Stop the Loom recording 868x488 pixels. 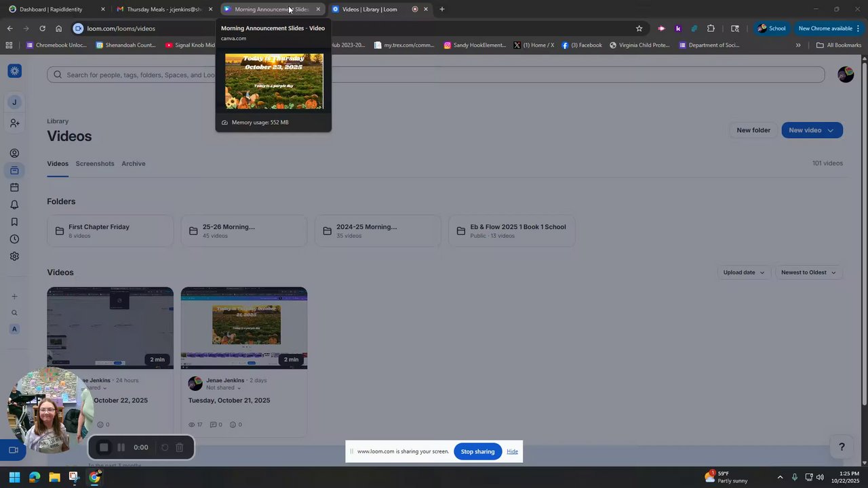[x=104, y=447]
